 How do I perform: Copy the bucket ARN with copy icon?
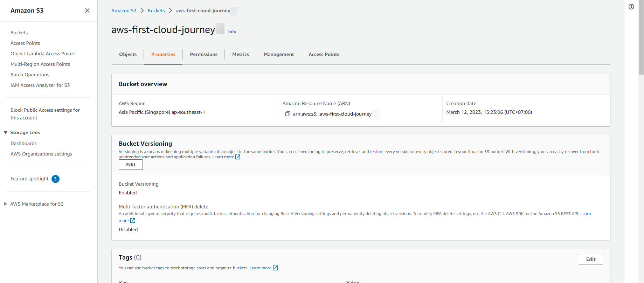[288, 114]
